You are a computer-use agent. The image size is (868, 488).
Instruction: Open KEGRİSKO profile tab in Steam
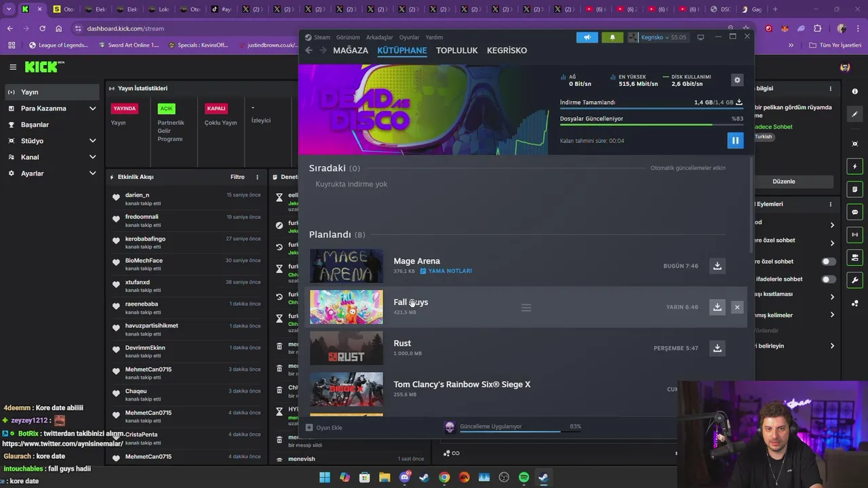coord(507,50)
